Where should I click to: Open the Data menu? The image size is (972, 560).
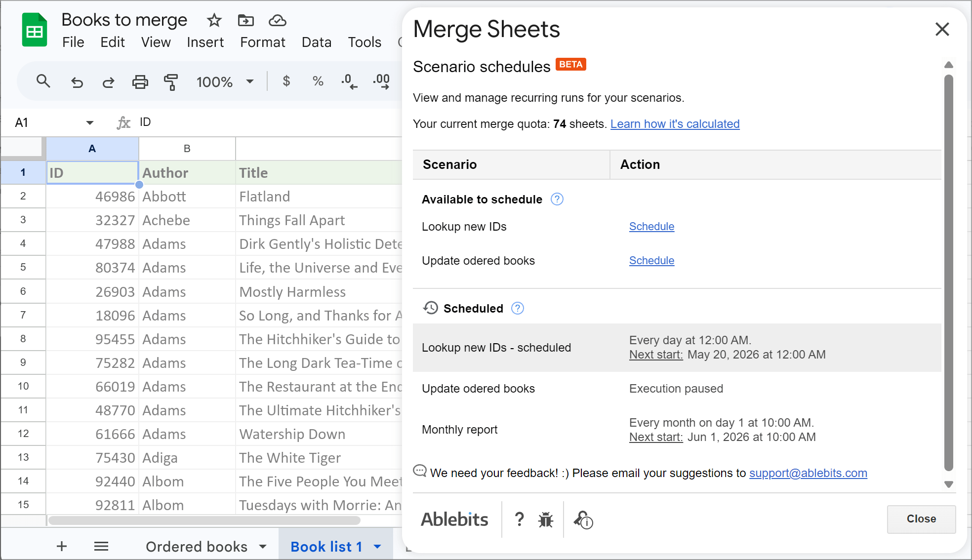click(x=317, y=42)
